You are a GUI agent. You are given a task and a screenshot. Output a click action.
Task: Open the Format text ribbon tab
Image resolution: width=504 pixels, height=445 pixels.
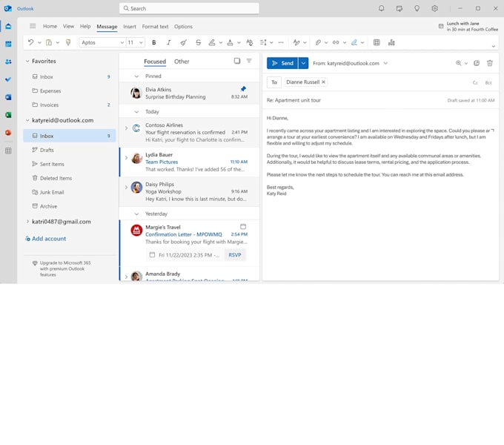coord(155,27)
